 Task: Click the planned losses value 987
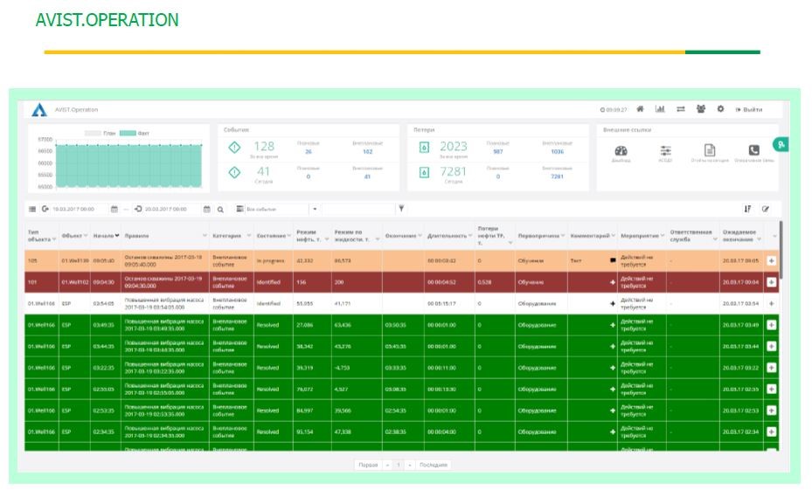tap(497, 152)
